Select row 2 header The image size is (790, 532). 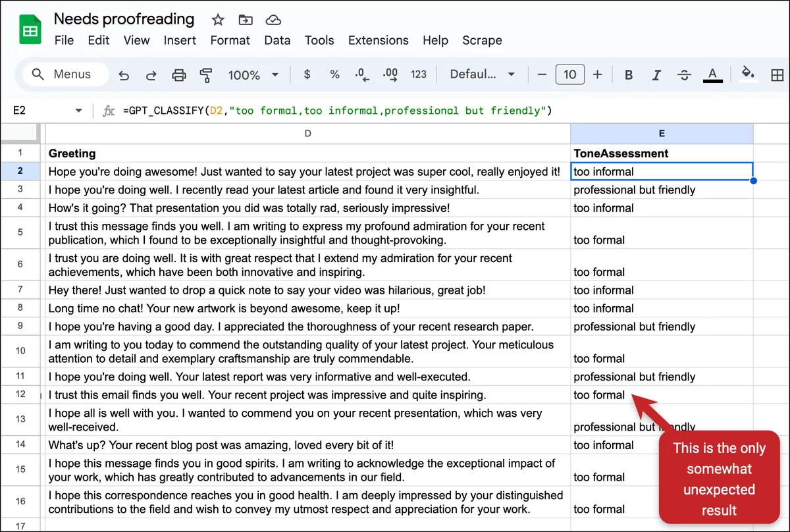[20, 171]
